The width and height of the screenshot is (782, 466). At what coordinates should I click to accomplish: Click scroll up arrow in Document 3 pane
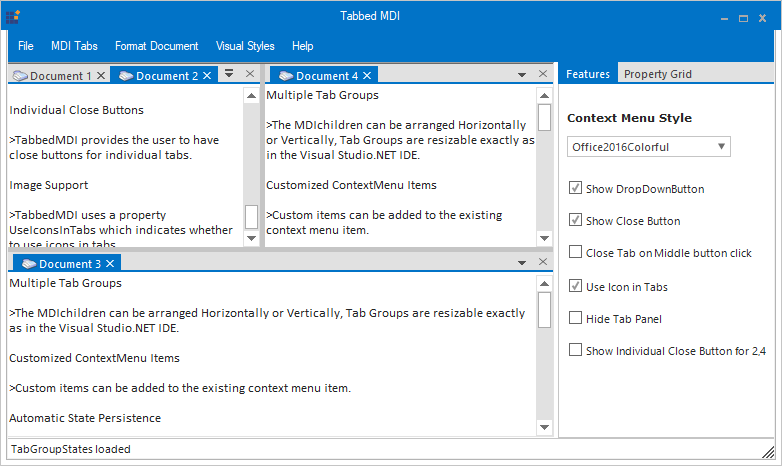point(544,283)
